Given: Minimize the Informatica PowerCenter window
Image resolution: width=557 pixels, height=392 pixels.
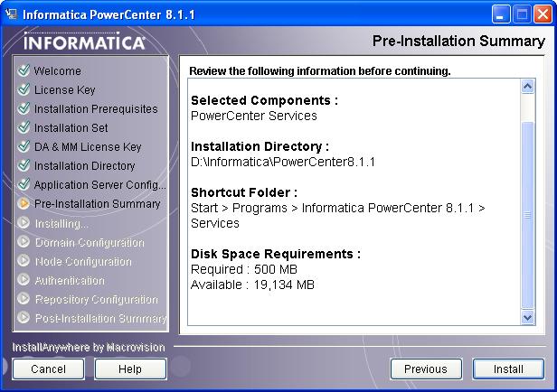Looking at the screenshot, I should pos(501,14).
